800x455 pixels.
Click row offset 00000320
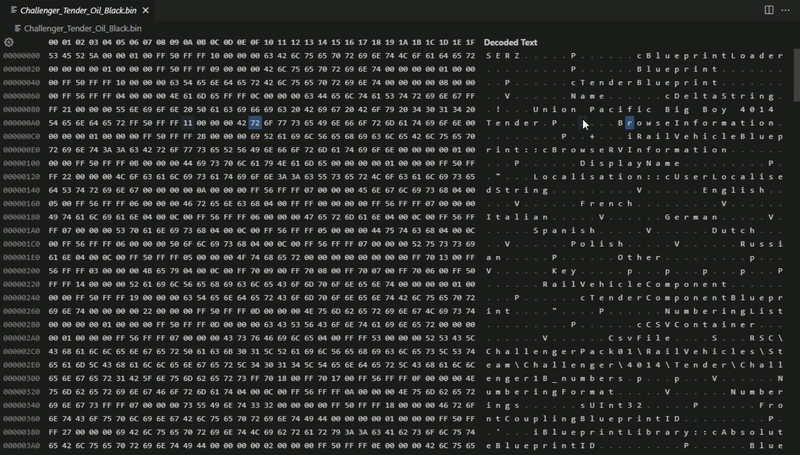click(21, 392)
